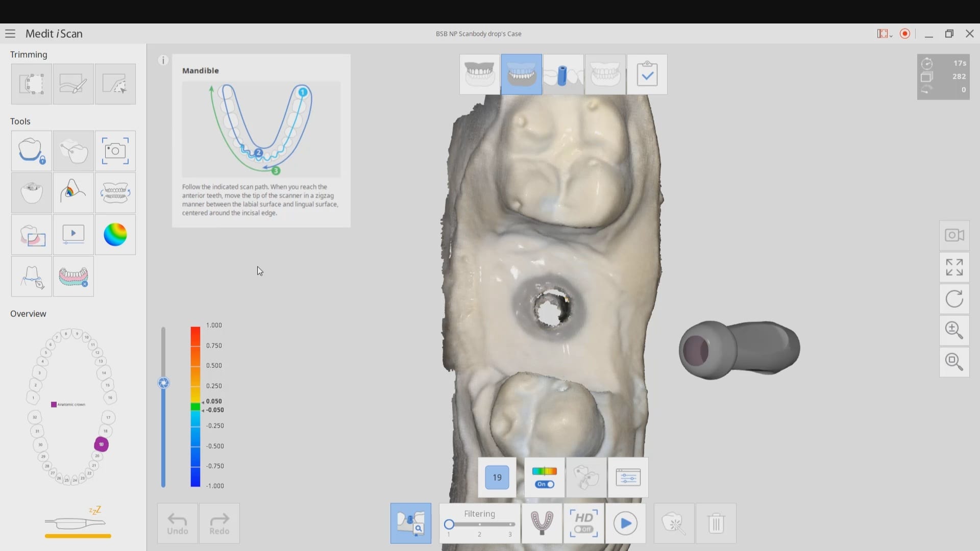Click the zoom fit magnifier button
This screenshot has width=980, height=551.
pyautogui.click(x=954, y=362)
